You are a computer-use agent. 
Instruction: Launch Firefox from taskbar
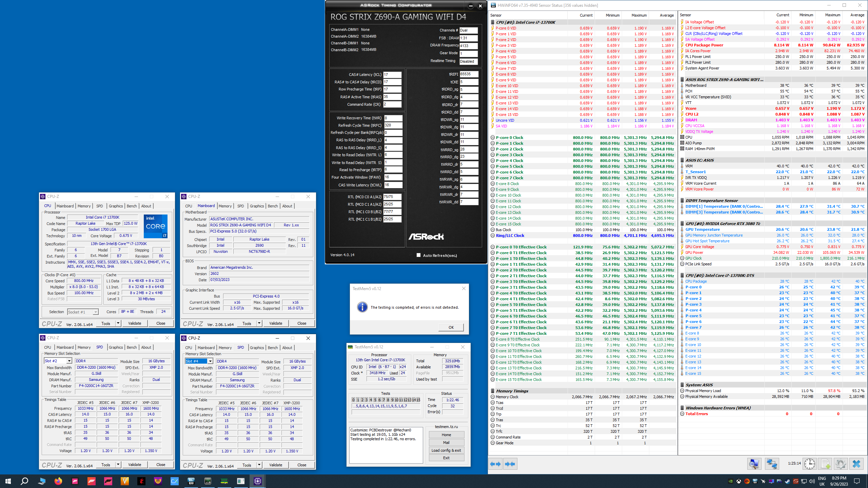coord(58,481)
